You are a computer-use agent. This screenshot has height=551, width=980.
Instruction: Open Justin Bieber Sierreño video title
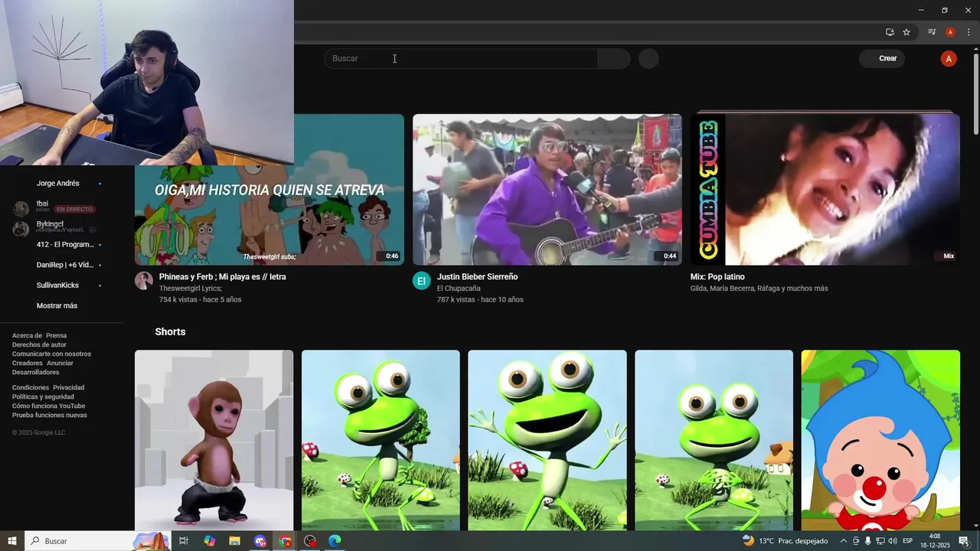[x=477, y=276]
